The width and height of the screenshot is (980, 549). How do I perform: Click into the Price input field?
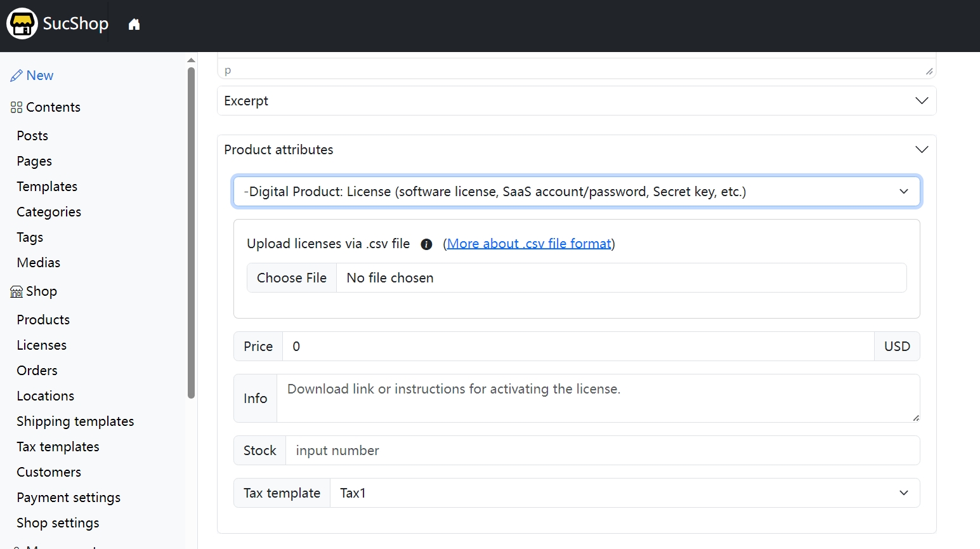click(x=577, y=347)
